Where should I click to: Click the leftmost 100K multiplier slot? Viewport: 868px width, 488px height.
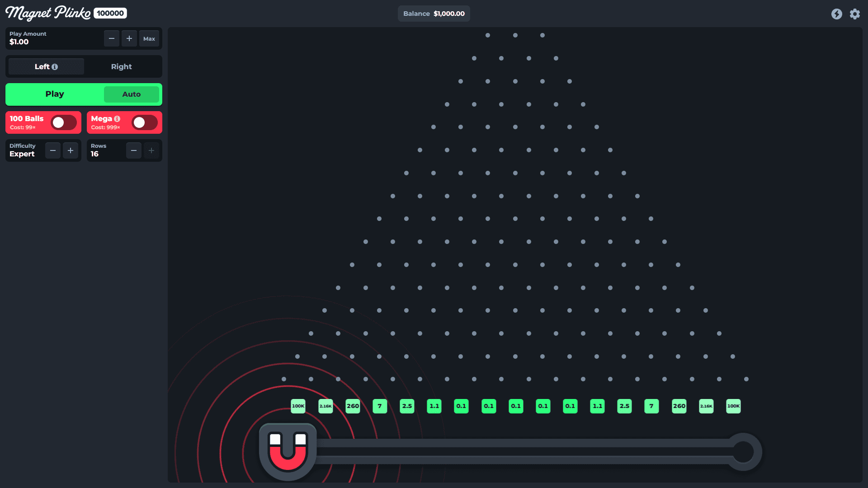click(x=298, y=406)
